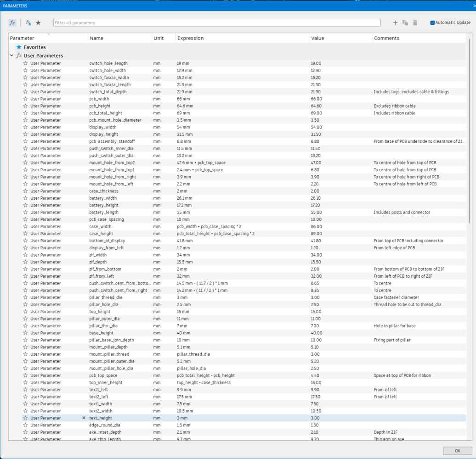Click value '89.00' for case_height

316,234
